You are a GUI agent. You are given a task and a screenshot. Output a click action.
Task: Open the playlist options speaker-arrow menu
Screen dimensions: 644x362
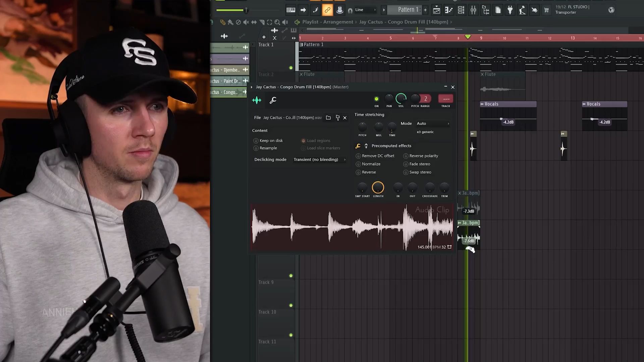click(x=297, y=22)
